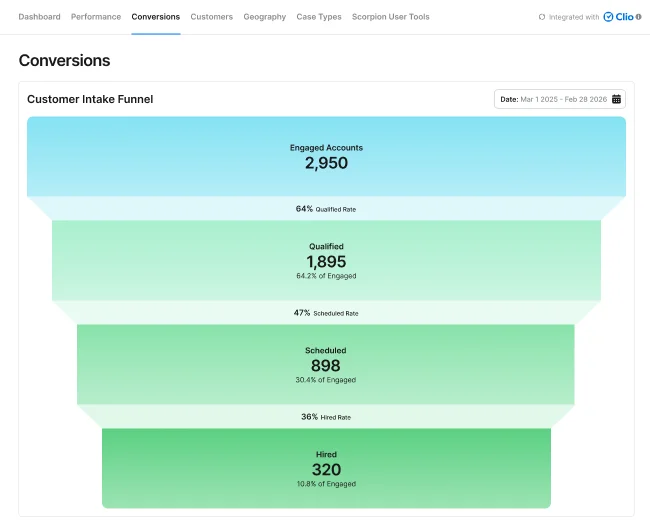Click the sync refresh icon beside Integrated with
650x523 pixels.
pyautogui.click(x=542, y=17)
